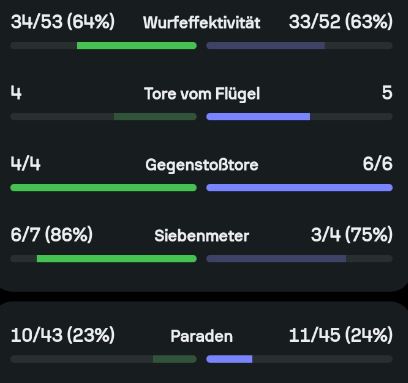Click the 6/6 Gegenstoßtore value
The height and width of the screenshot is (383, 408).
pos(378,164)
